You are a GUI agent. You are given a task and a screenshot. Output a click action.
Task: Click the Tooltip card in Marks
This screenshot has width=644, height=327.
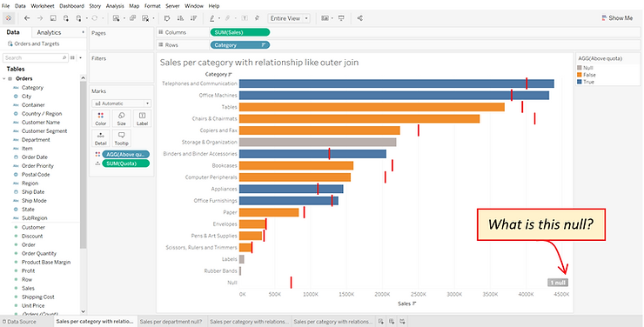[x=121, y=138]
